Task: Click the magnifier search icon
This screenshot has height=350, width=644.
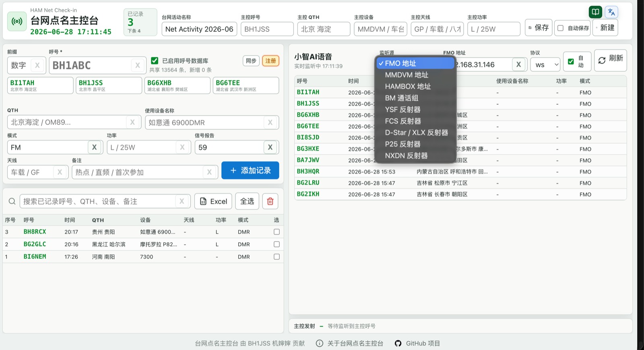Action: [x=12, y=201]
